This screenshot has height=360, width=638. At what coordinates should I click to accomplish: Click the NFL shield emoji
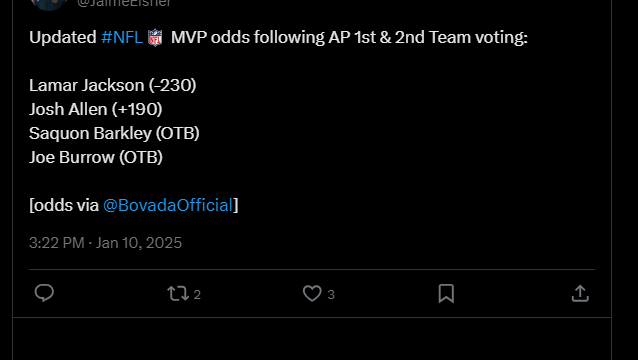point(155,38)
